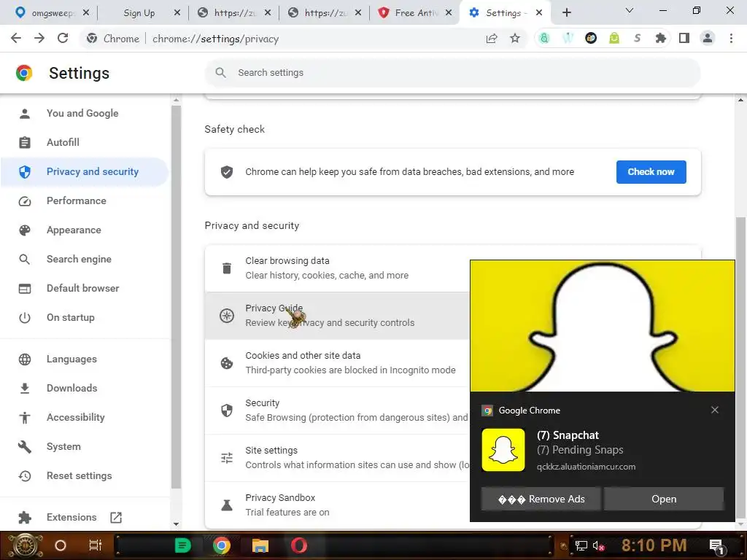This screenshot has width=747, height=560.
Task: Dismiss the Google Chrome notification
Action: 715,410
